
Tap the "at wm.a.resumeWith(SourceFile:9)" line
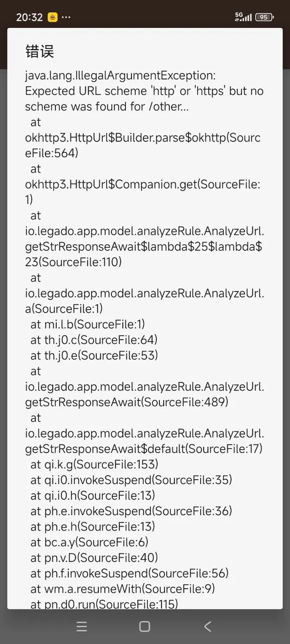tap(122, 589)
